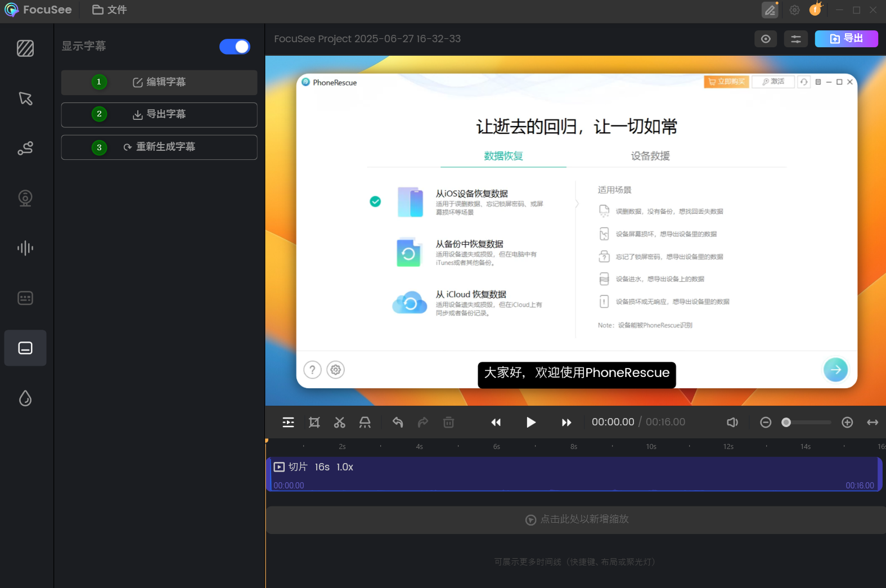Click the 重新生成字幕 button
The width and height of the screenshot is (886, 588).
click(159, 147)
